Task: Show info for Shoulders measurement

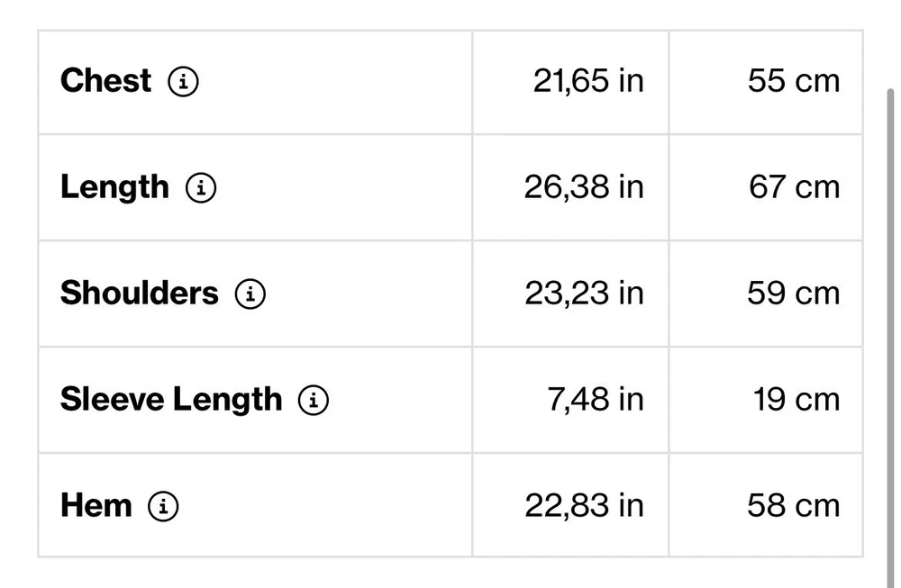Action: 250,294
